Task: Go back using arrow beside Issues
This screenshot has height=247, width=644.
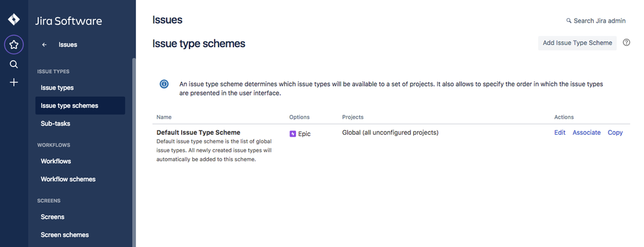Action: click(x=44, y=44)
